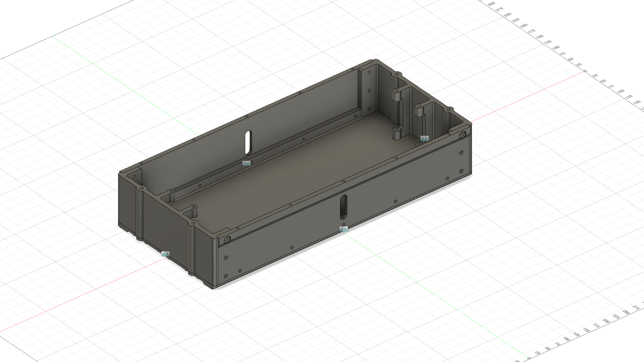Select the joint glyph inside the right end compartment
Screen dimensions: 644x362
click(425, 138)
